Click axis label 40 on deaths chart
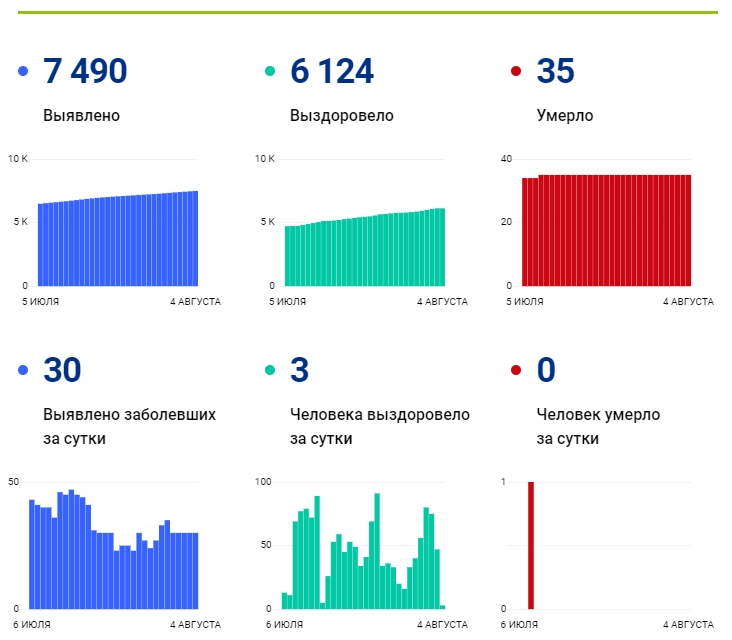Image resolution: width=732 pixels, height=640 pixels. (x=507, y=159)
